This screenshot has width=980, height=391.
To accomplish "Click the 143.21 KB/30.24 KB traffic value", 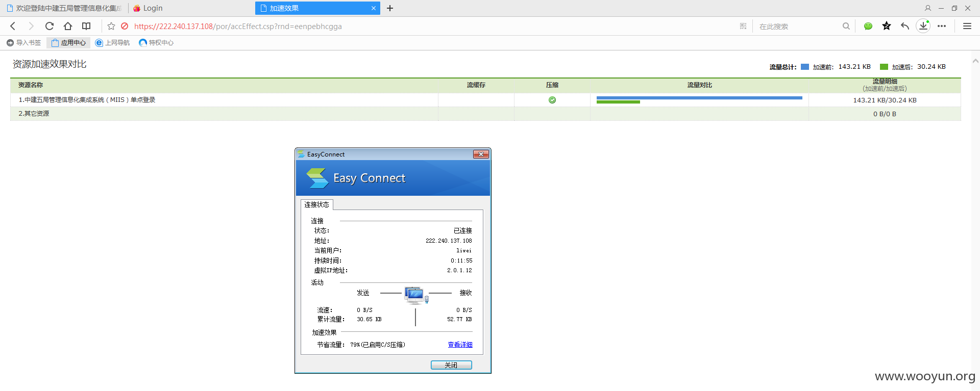I will tap(885, 100).
